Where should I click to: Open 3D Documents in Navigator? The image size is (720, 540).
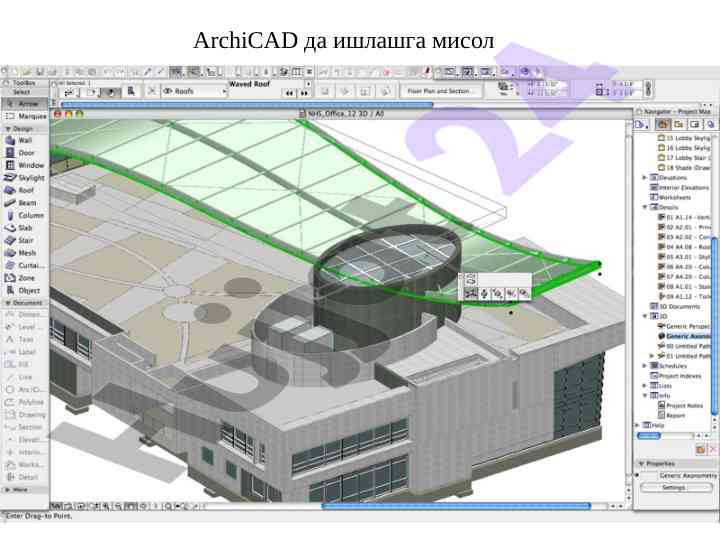coord(675,306)
